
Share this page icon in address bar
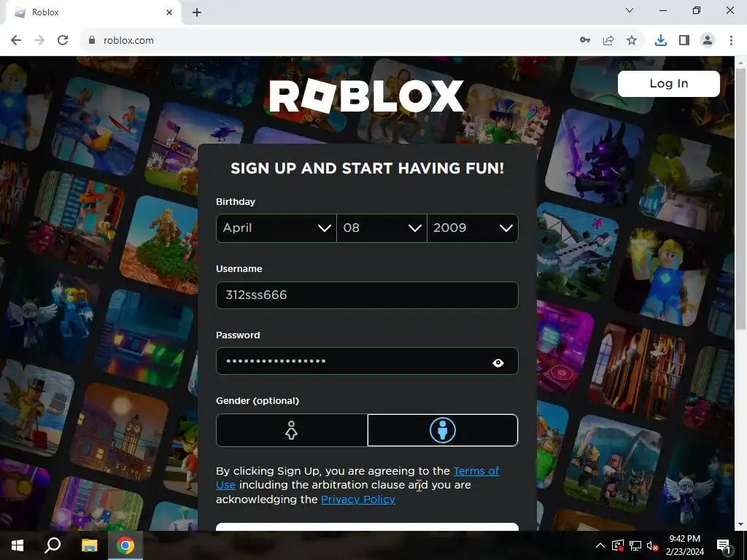pyautogui.click(x=608, y=41)
